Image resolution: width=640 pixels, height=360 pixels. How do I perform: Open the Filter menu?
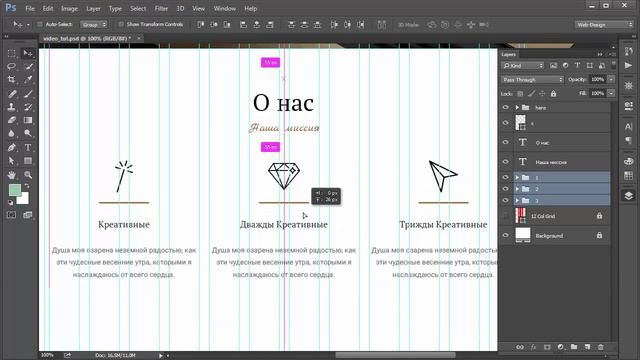click(x=161, y=8)
